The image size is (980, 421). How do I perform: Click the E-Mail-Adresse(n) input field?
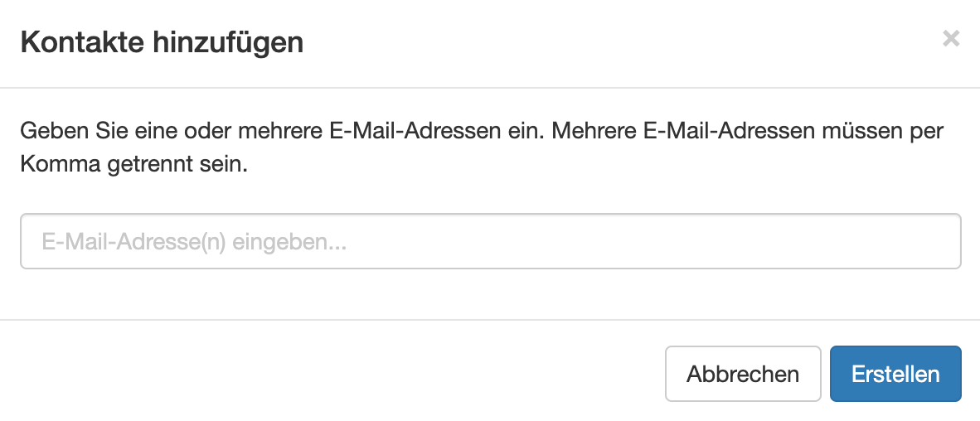tap(490, 242)
